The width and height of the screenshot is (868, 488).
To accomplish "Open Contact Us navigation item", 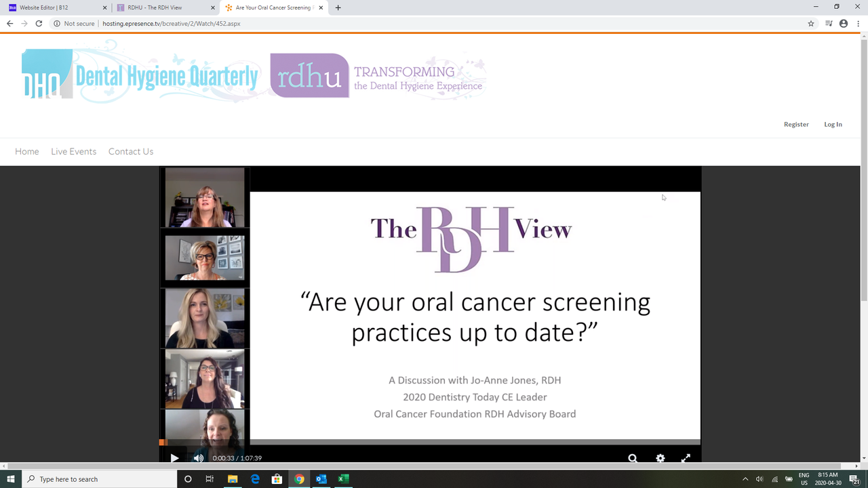I will (131, 151).
